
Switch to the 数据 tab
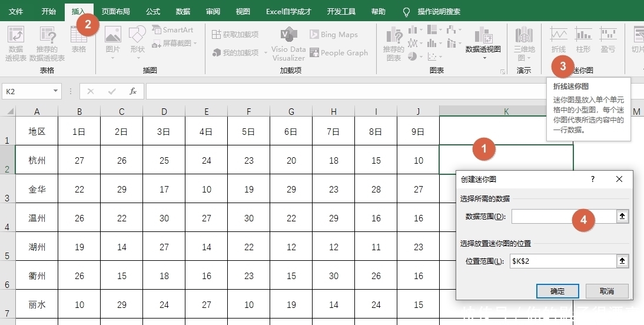tap(182, 12)
